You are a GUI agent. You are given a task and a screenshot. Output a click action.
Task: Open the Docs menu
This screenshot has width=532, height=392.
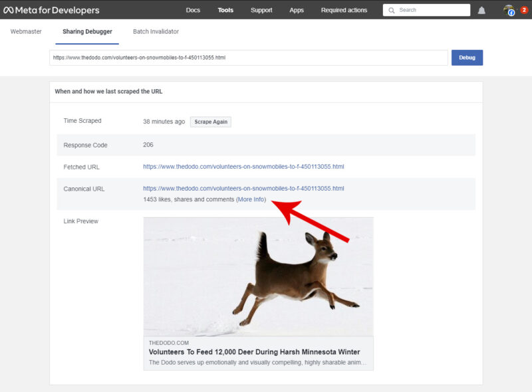pos(193,10)
